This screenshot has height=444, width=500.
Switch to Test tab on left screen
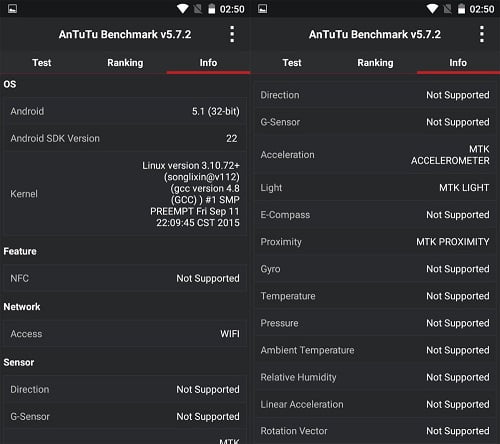[x=42, y=63]
